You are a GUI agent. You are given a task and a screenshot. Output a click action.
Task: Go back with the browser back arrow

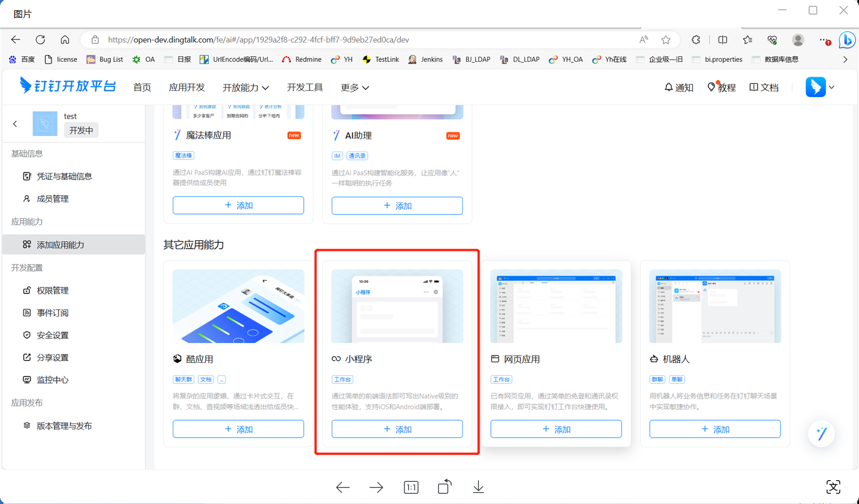click(x=16, y=40)
